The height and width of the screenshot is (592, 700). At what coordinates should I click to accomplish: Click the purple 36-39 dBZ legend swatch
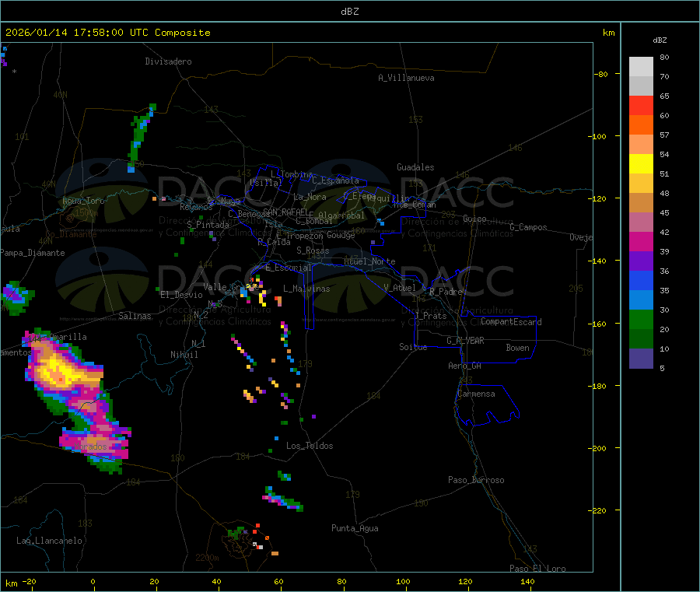641,261
